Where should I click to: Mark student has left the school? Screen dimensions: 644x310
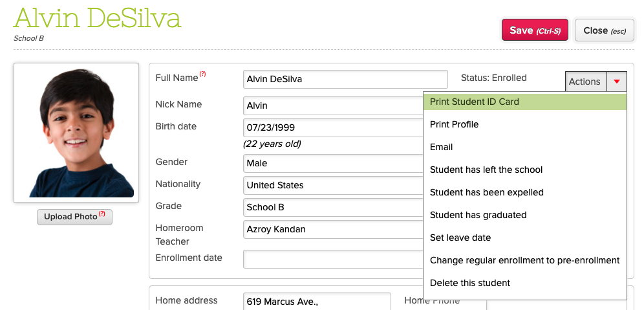(486, 170)
